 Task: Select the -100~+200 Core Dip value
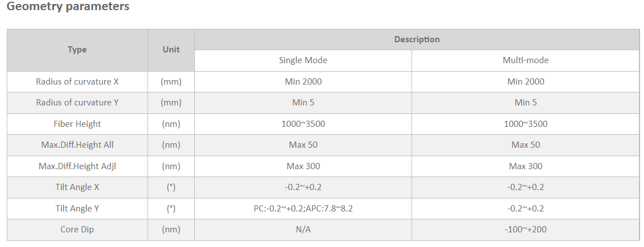[x=525, y=230]
